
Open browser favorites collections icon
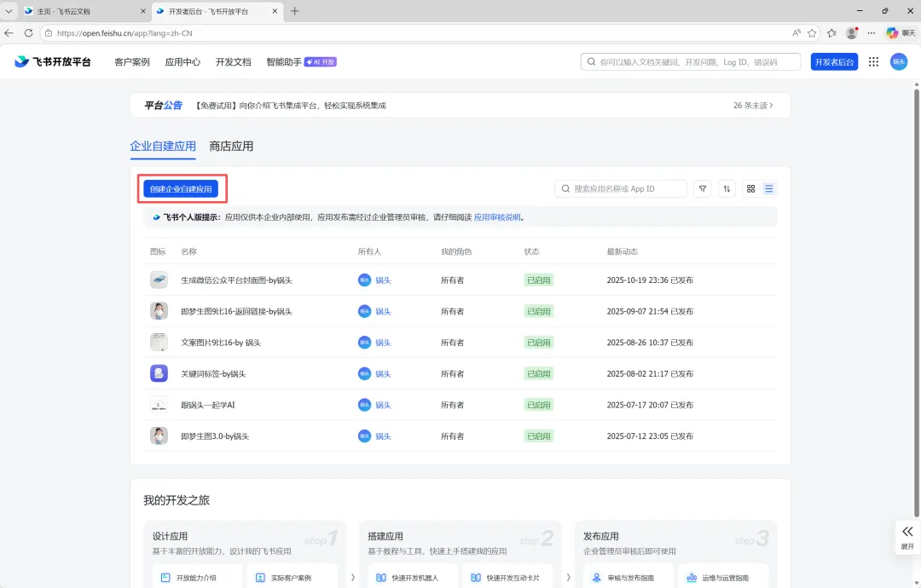[831, 33]
